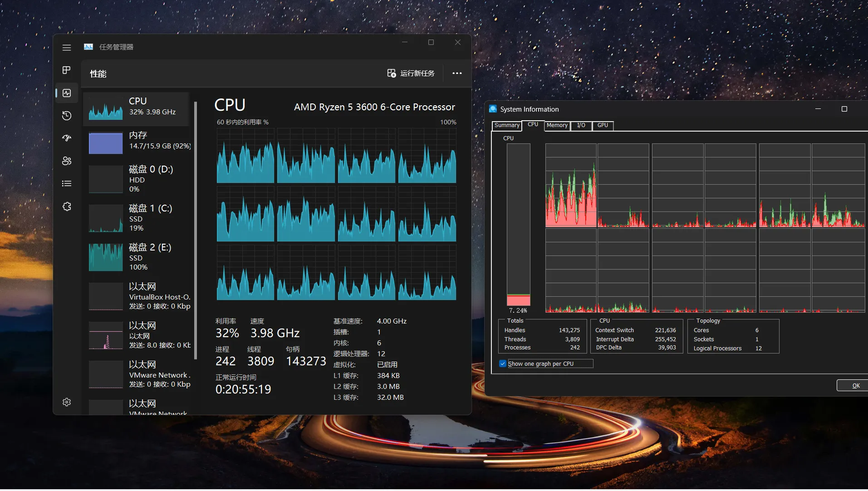868x491 pixels.
Task: Click the System Information window icon
Action: pyautogui.click(x=493, y=109)
